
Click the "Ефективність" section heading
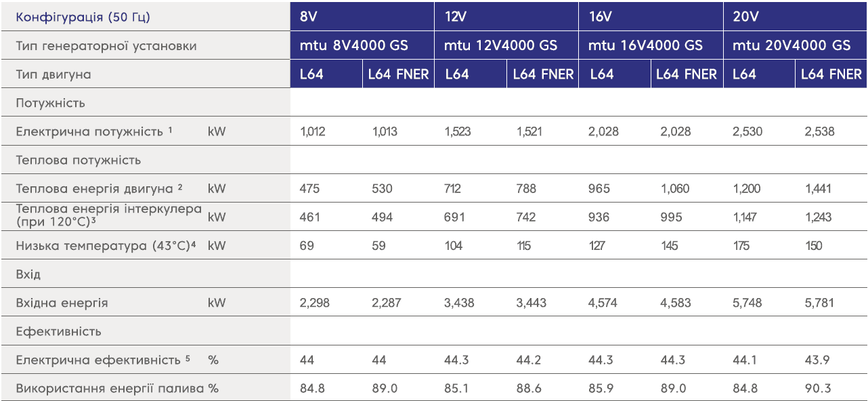coord(59,331)
